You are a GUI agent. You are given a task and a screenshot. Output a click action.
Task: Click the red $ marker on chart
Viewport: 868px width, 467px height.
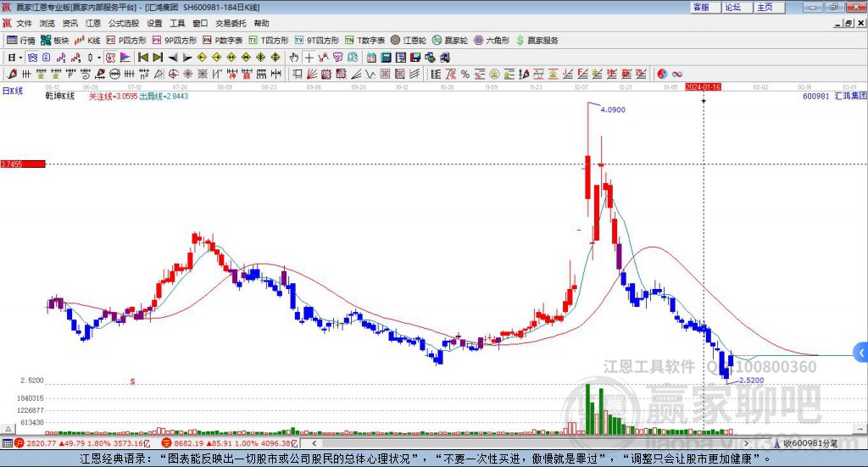pyautogui.click(x=132, y=381)
